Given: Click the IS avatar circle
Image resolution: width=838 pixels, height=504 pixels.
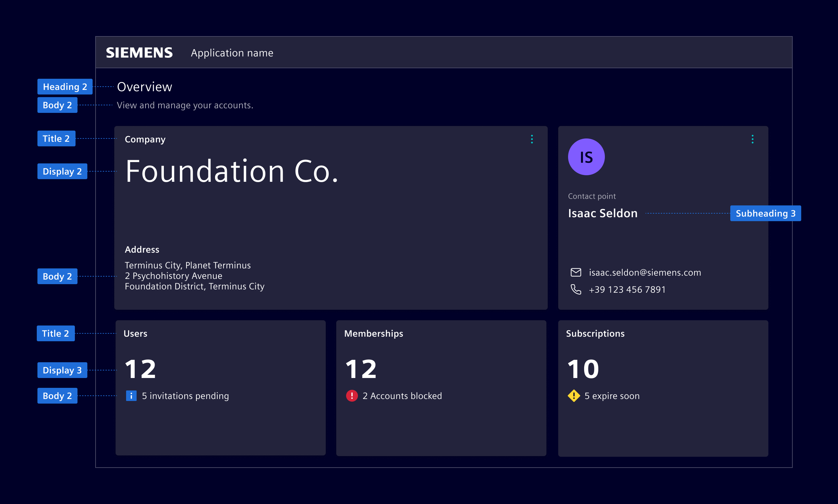Looking at the screenshot, I should (586, 157).
